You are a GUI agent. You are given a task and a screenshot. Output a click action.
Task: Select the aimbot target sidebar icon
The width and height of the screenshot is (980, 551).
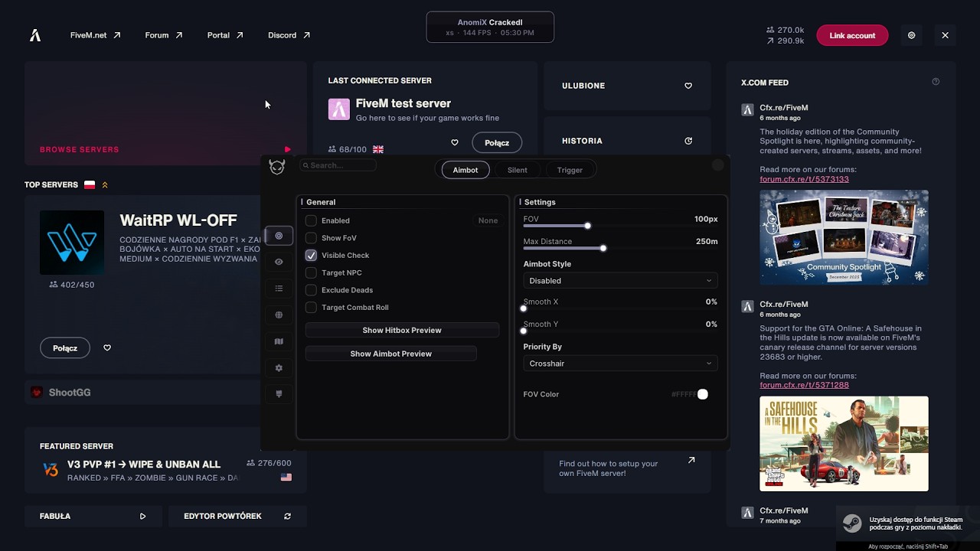[x=279, y=236]
